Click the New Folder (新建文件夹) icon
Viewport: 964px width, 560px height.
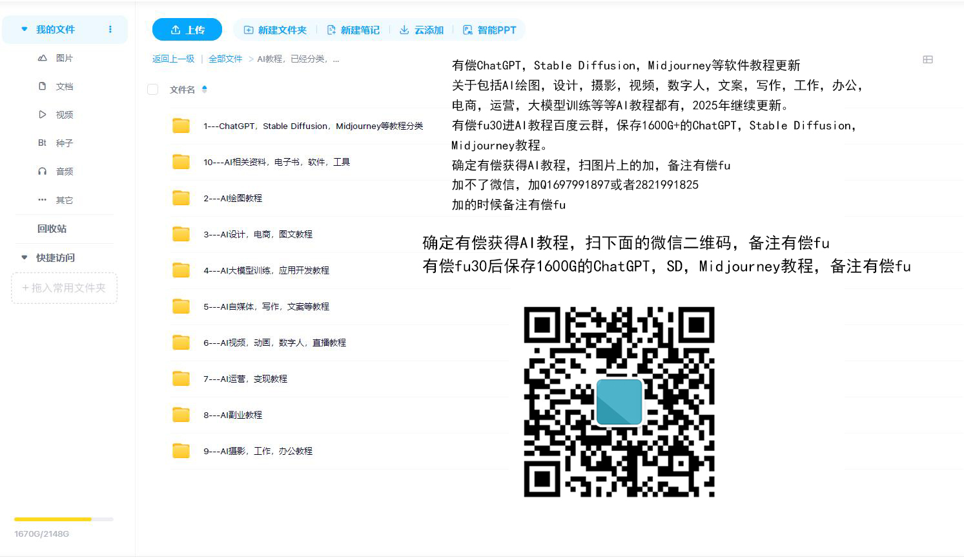click(x=249, y=30)
